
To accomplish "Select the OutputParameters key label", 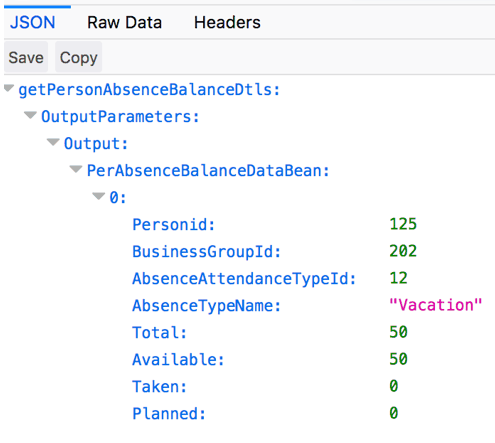I will (120, 117).
